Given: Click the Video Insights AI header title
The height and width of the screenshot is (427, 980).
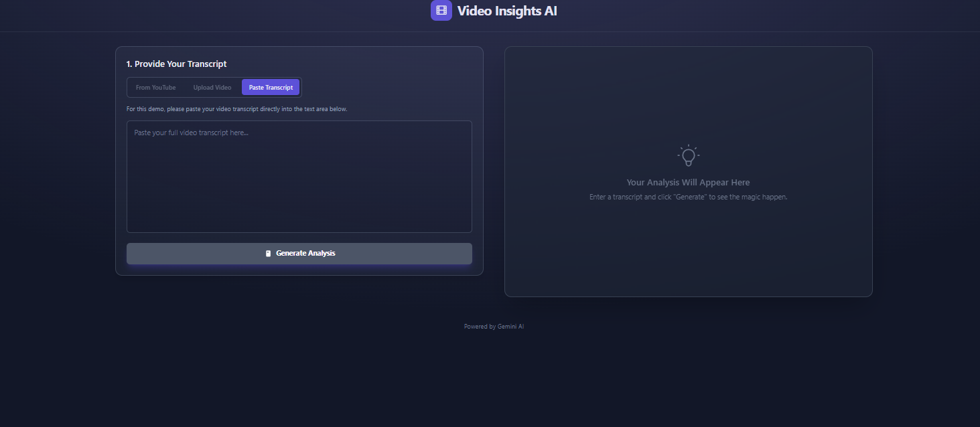Looking at the screenshot, I should tap(506, 10).
